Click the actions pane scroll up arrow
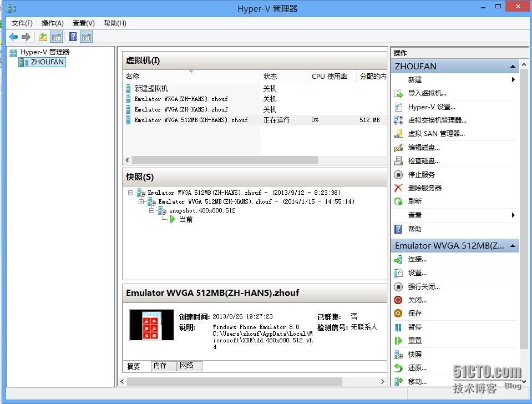 tap(524, 64)
